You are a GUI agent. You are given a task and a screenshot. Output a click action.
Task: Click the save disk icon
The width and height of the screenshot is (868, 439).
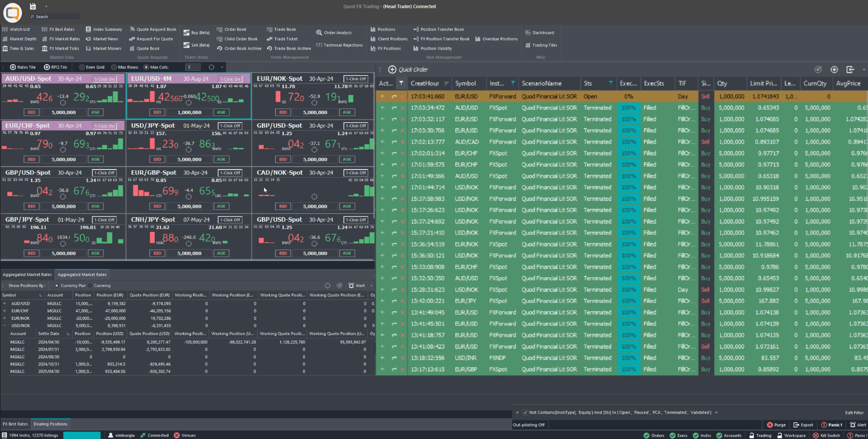(x=33, y=7)
